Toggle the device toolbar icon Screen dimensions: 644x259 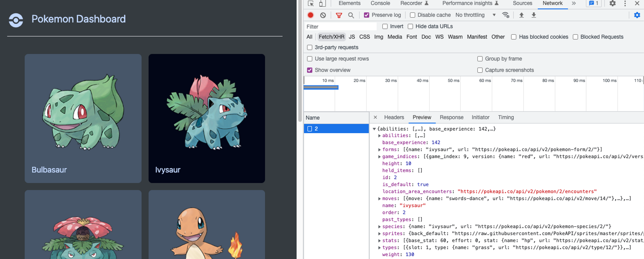(x=322, y=4)
